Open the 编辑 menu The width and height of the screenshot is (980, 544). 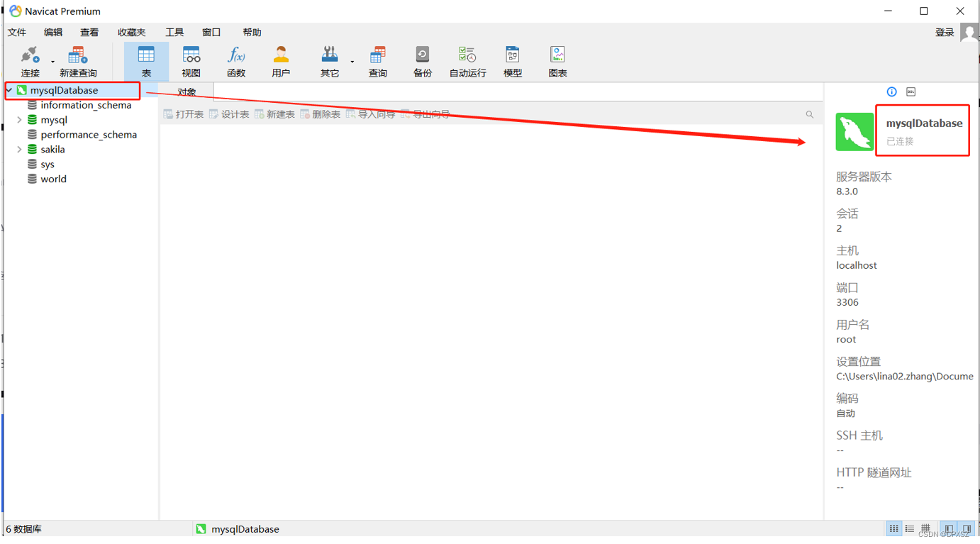tap(53, 33)
